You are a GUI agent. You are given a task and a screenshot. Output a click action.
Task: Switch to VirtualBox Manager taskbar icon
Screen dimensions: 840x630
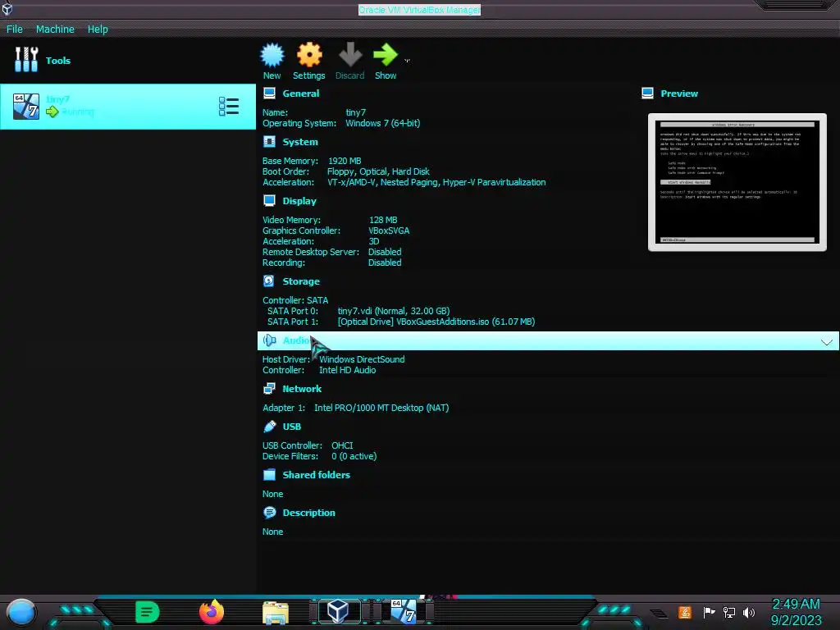pos(339,611)
